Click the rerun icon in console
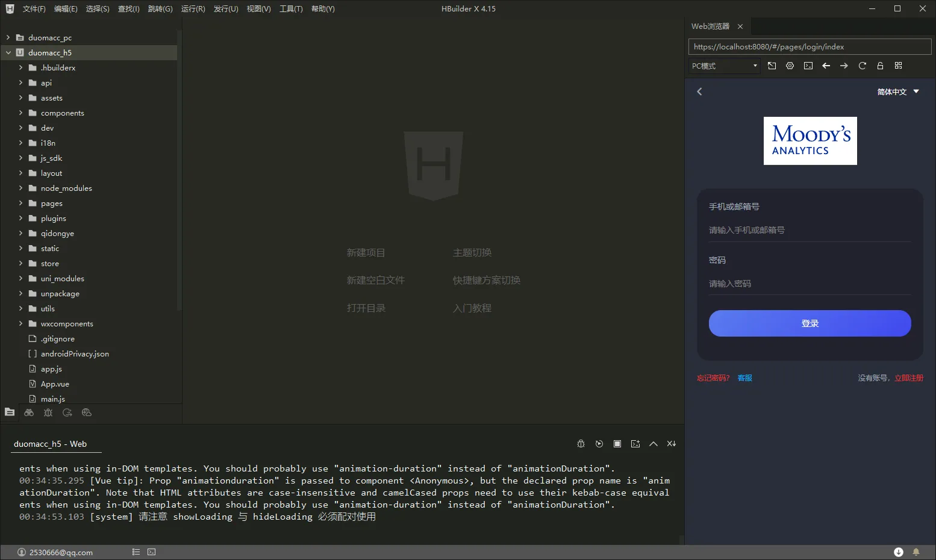 (x=599, y=444)
